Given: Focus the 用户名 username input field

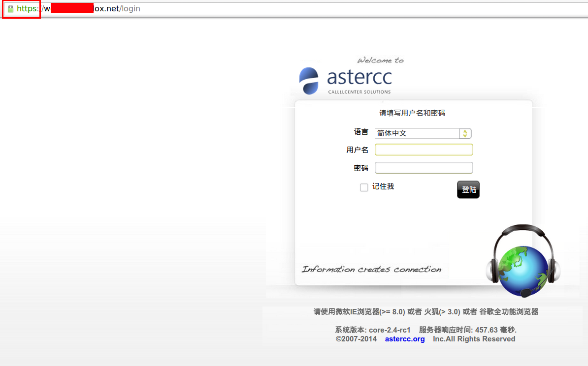Looking at the screenshot, I should pos(424,150).
